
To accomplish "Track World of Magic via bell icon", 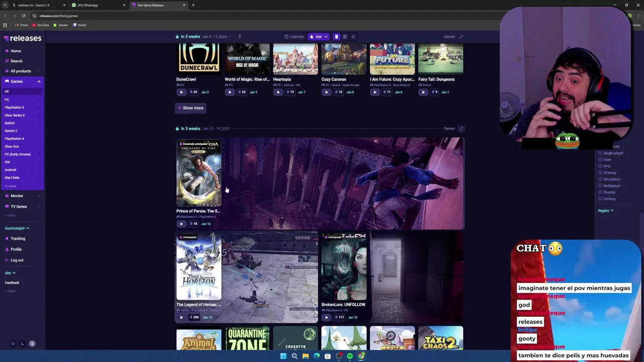I will point(242,92).
